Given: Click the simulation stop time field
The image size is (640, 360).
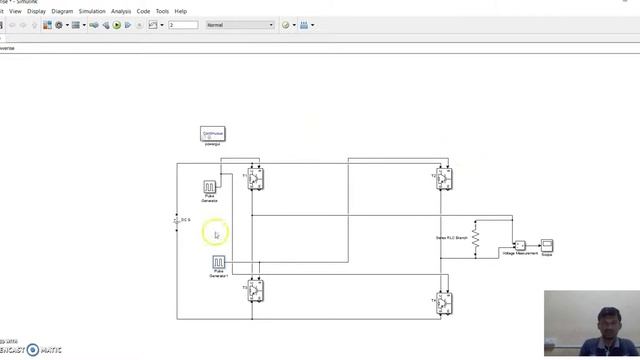Looking at the screenshot, I should [183, 25].
